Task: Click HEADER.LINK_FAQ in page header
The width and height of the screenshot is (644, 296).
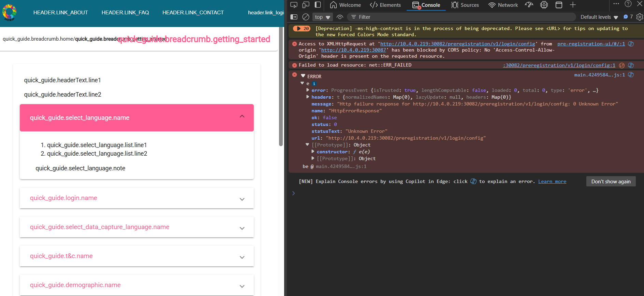Action: (x=125, y=13)
